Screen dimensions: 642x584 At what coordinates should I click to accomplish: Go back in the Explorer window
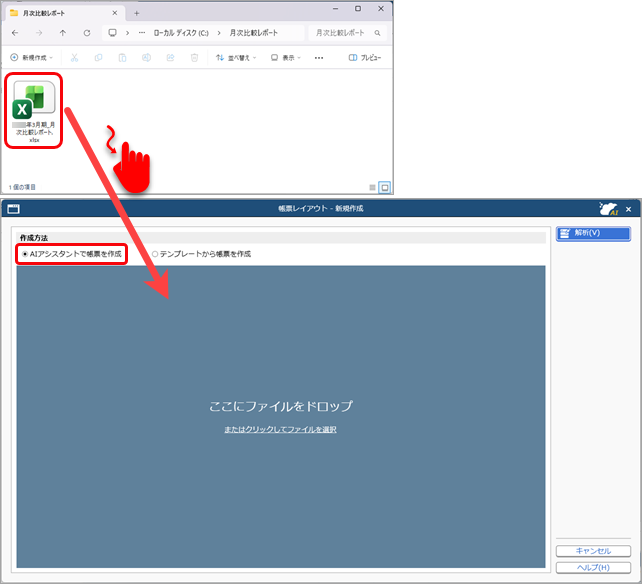(x=15, y=33)
